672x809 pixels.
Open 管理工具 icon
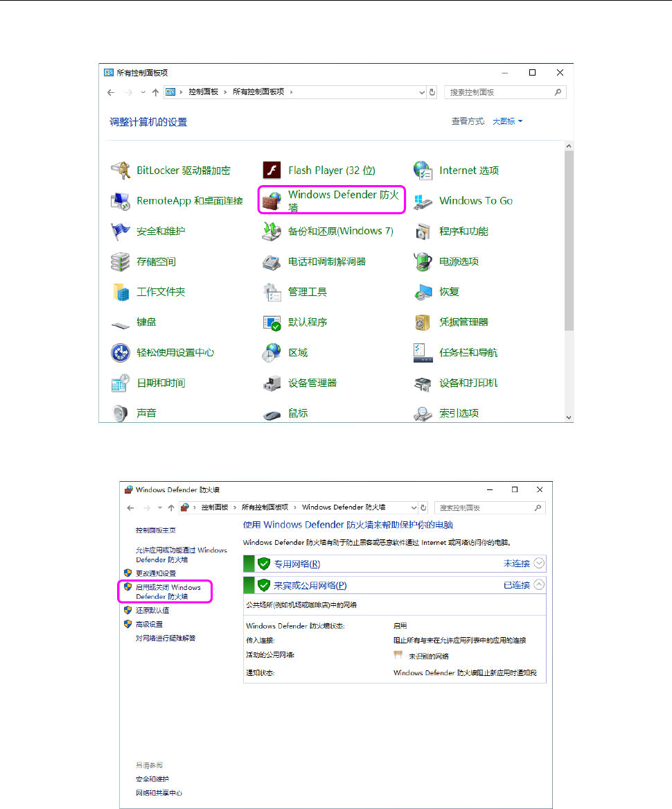tap(272, 292)
